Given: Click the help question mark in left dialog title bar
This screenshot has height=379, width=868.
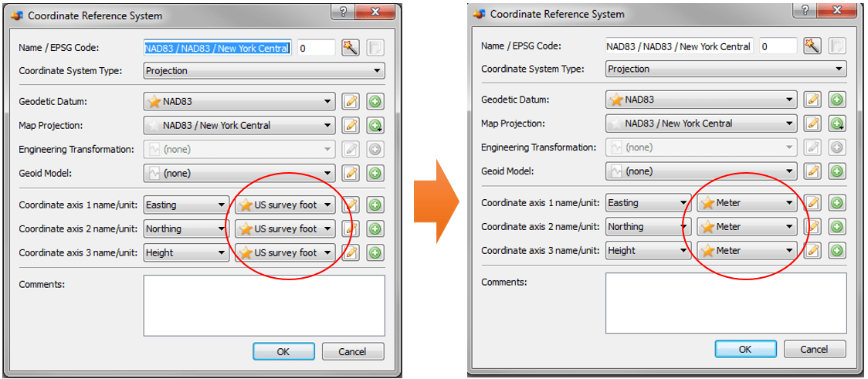Looking at the screenshot, I should [343, 12].
